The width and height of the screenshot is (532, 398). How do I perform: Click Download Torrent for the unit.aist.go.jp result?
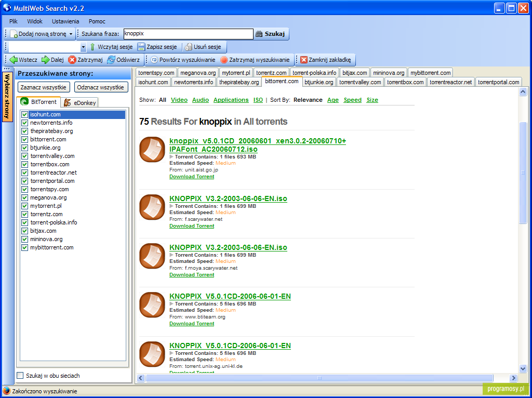point(192,177)
